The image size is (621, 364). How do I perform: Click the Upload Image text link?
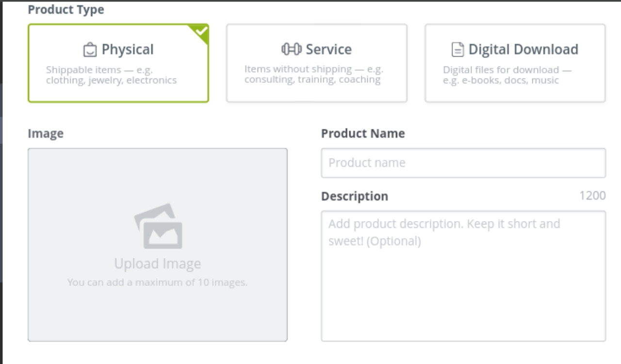point(158,263)
